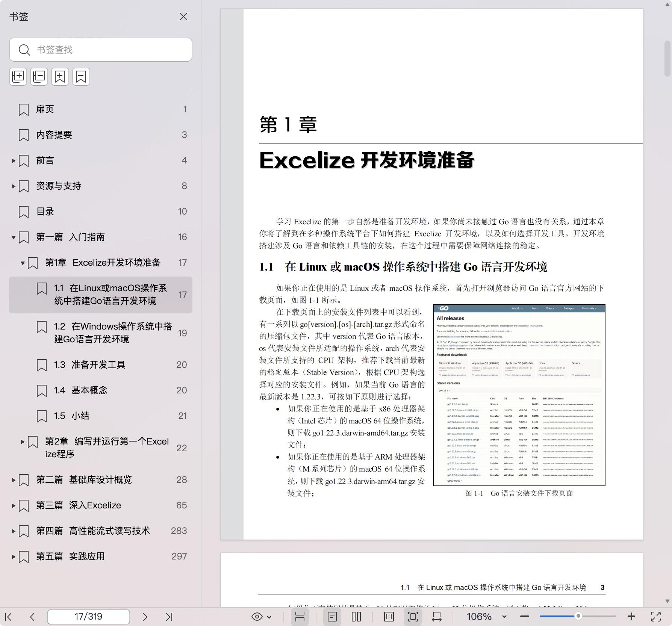Image resolution: width=672 pixels, height=626 pixels.
Task: Add a new bookmark icon
Action: (x=60, y=77)
